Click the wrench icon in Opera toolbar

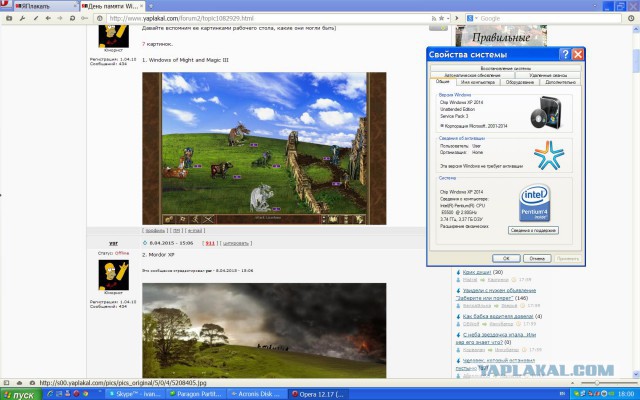click(22, 18)
